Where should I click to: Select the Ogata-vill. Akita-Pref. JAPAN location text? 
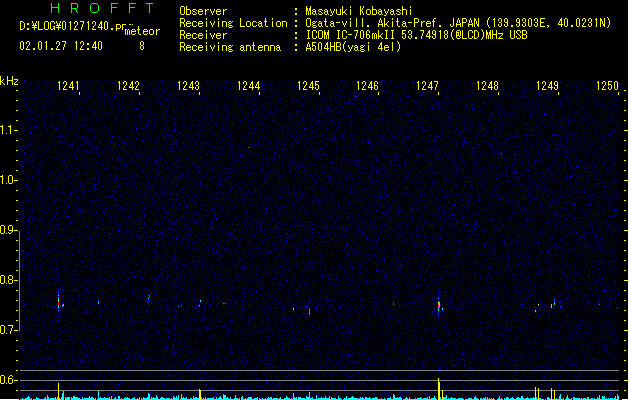tap(458, 23)
